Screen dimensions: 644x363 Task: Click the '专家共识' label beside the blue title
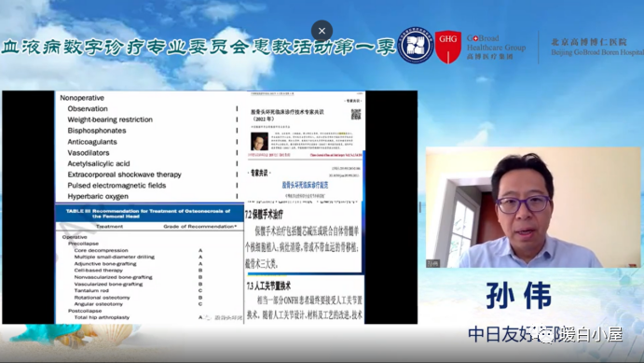pyautogui.click(x=260, y=173)
